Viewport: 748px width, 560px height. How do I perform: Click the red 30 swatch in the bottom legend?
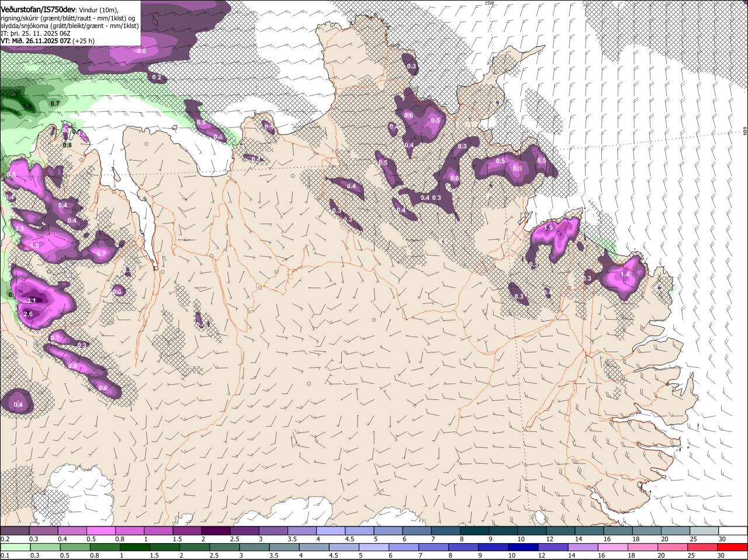tap(732, 547)
